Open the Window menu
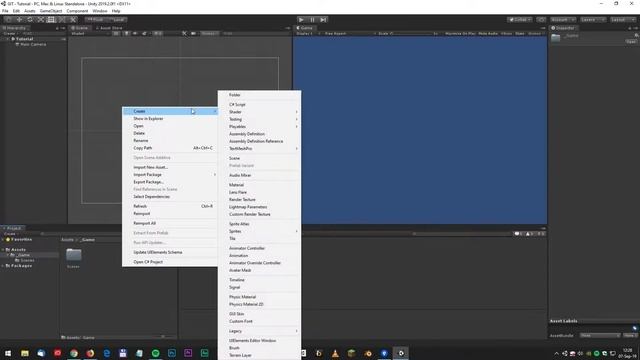 [100, 11]
